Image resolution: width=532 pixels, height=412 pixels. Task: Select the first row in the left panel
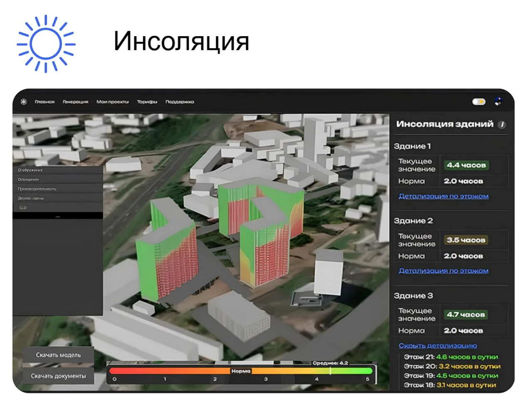coord(58,170)
